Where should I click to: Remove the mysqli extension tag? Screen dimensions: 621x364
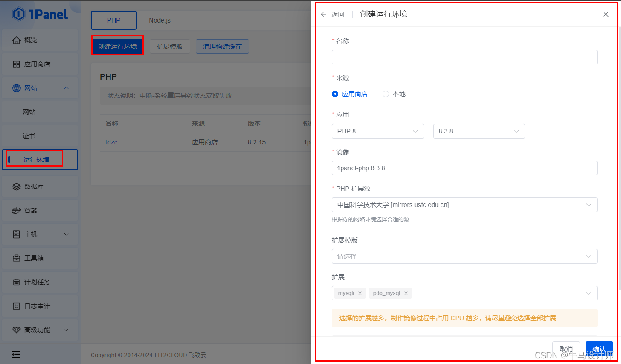coord(360,293)
